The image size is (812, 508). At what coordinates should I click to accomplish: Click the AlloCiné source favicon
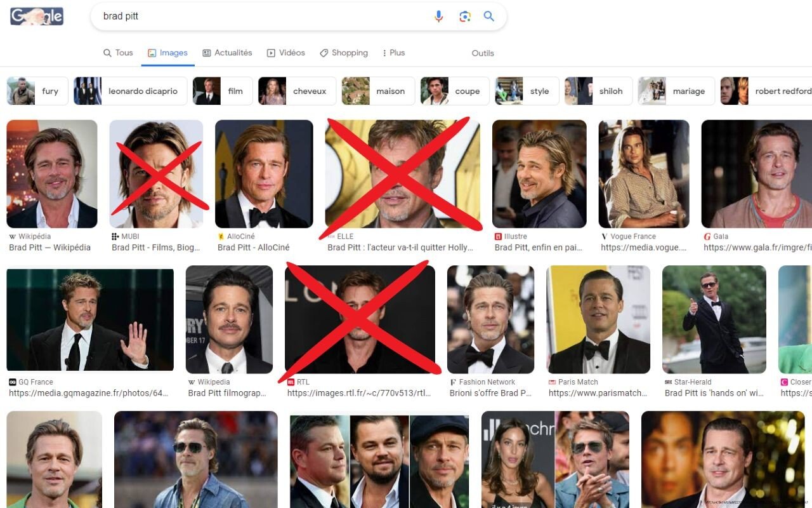(x=221, y=237)
